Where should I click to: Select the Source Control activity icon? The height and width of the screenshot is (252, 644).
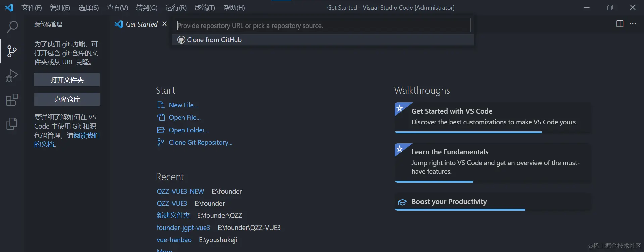tap(12, 51)
